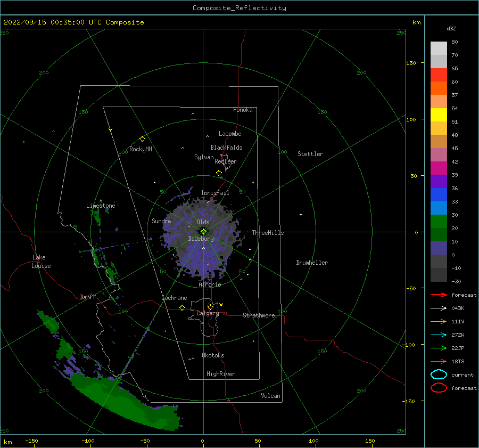Click the cyan 27ZW arrow icon

[439, 335]
